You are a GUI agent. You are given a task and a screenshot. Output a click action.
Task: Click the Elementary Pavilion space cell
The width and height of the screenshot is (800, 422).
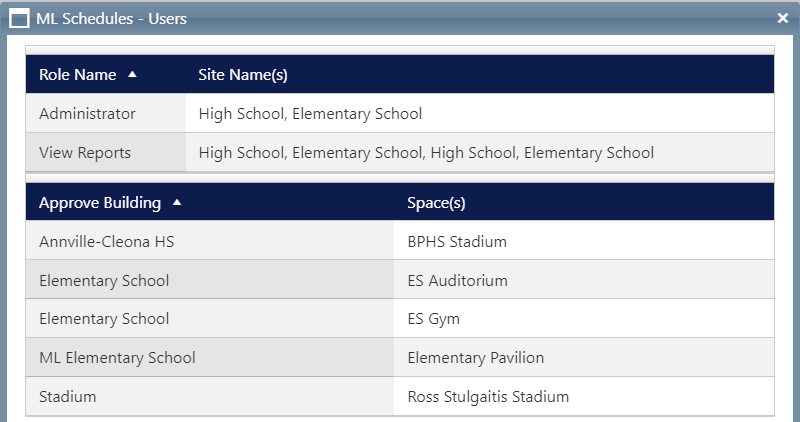[x=584, y=357]
